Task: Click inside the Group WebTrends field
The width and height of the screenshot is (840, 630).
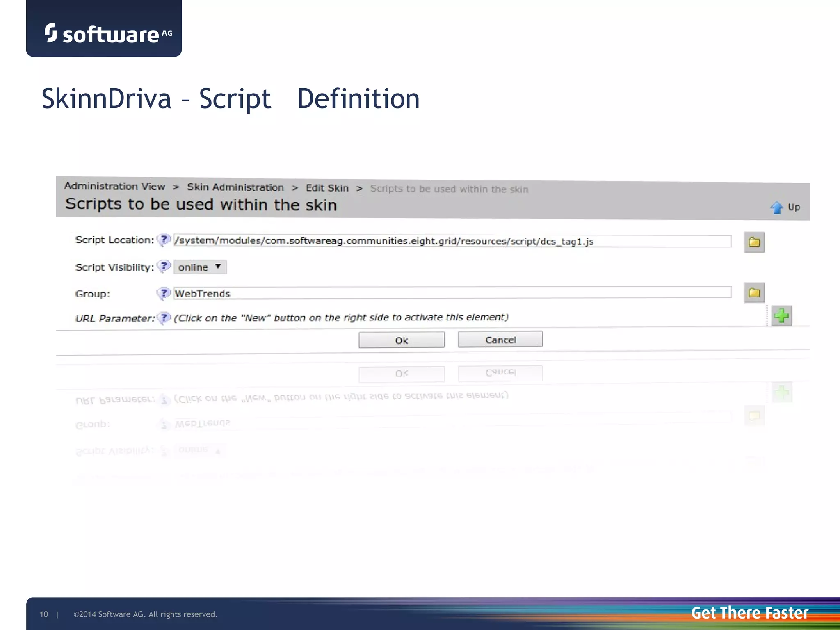Action: point(451,293)
